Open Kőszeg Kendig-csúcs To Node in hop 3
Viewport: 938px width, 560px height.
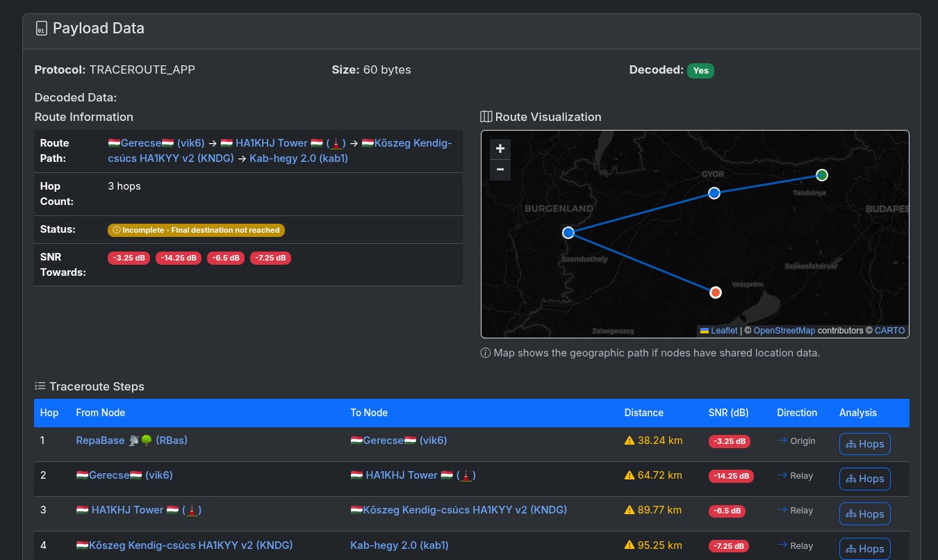pos(459,510)
